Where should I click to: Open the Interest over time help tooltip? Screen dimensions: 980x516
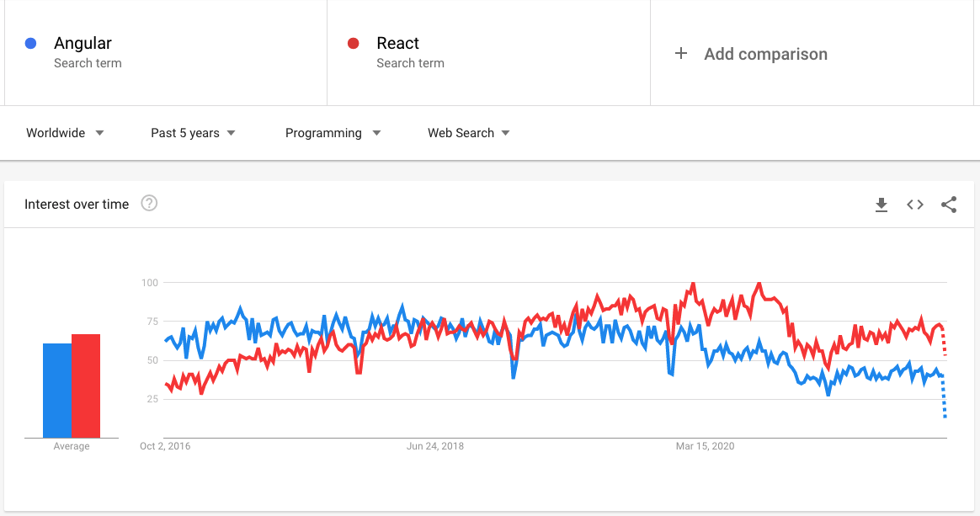(149, 204)
